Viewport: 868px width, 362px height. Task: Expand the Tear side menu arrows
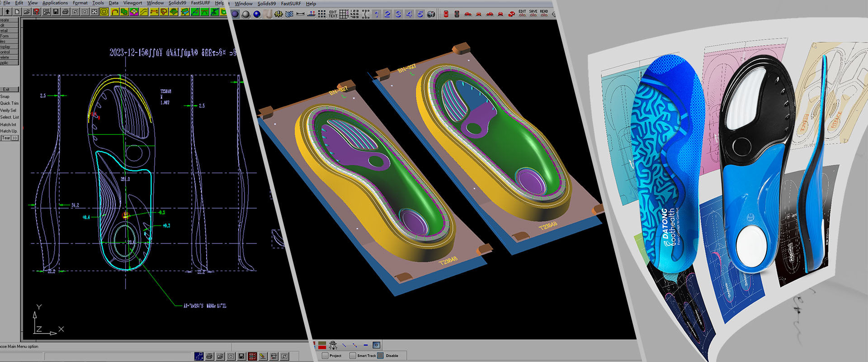[15, 138]
